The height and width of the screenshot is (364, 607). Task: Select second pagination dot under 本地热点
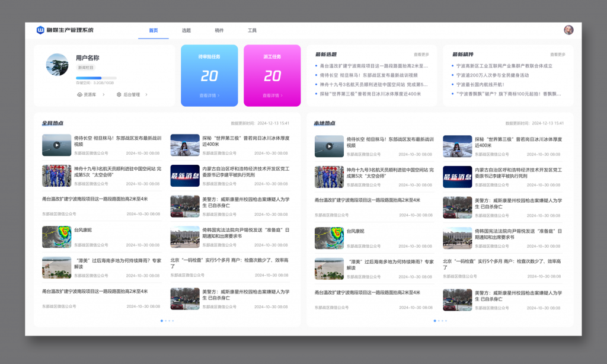tap(437, 321)
